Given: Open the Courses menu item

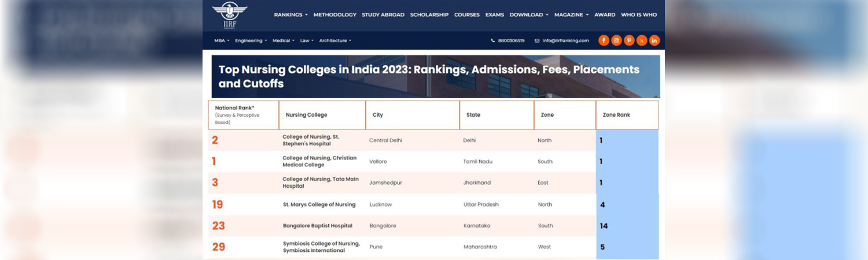Looking at the screenshot, I should (467, 15).
